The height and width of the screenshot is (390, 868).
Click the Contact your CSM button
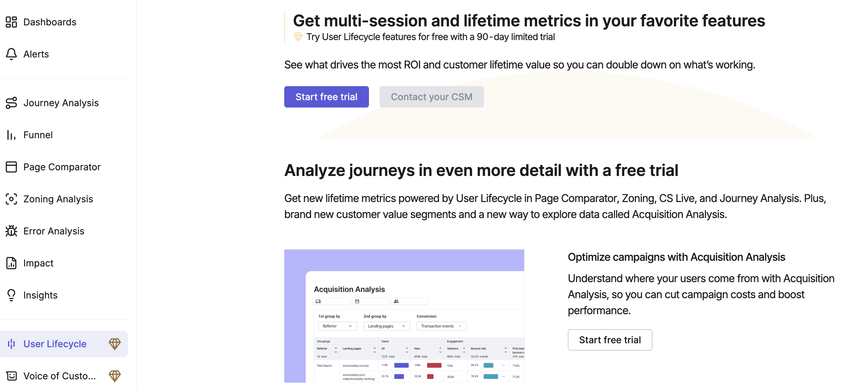click(432, 97)
